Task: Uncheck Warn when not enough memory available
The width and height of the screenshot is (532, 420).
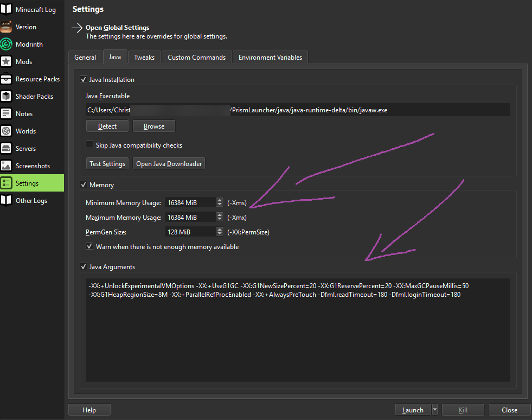Action: tap(89, 246)
